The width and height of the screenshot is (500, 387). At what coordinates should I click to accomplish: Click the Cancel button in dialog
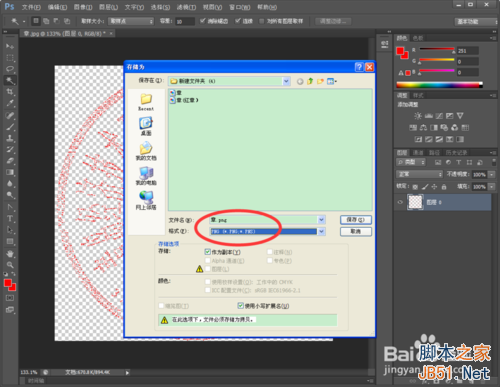356,231
